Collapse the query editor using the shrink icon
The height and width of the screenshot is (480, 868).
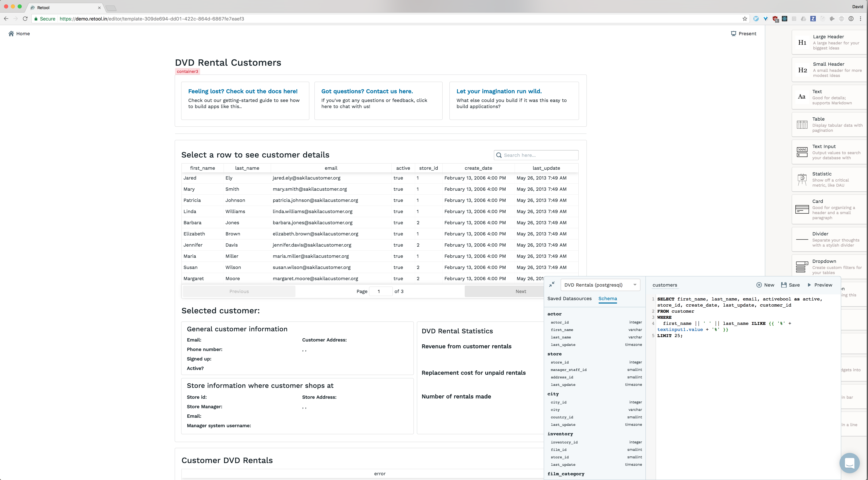[x=552, y=284]
